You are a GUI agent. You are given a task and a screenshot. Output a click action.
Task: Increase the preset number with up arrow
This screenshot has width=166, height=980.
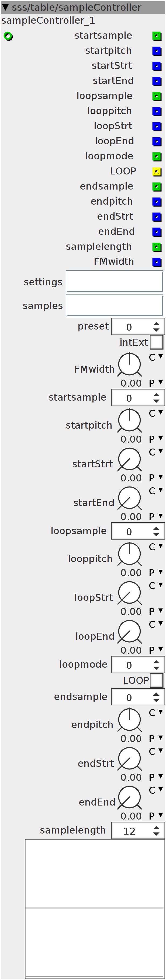pos(156,324)
